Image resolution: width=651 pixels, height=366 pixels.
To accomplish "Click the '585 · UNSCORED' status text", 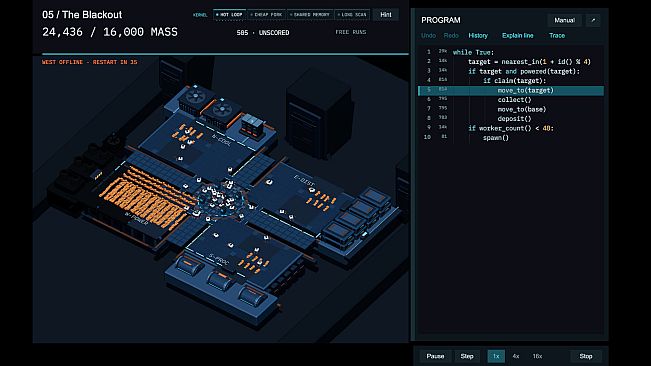I will [263, 33].
